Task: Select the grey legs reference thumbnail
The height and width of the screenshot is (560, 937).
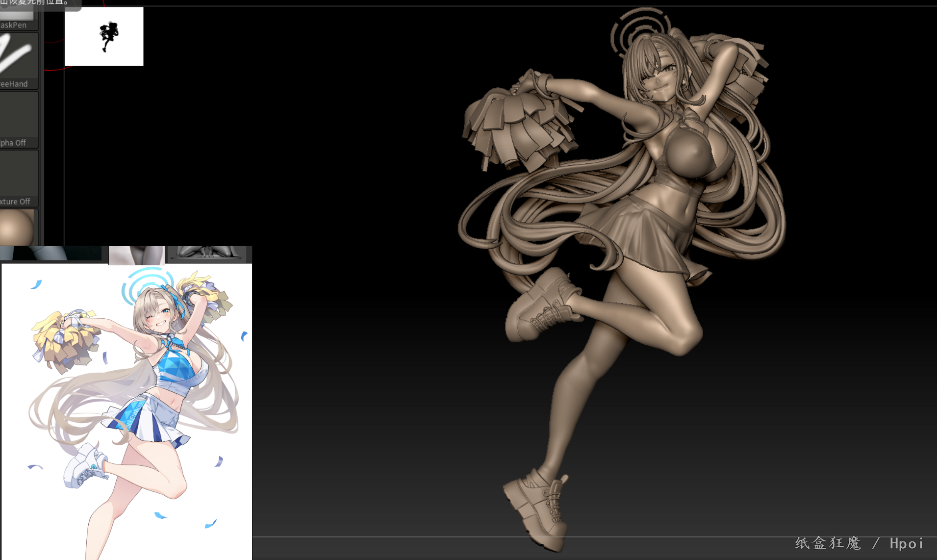Action: tap(137, 255)
